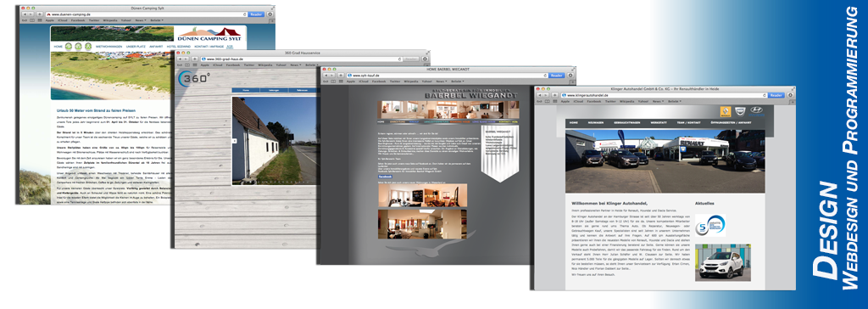Open downloads button in 360 Grad Hausservice window
868x309 pixels.
426,59
